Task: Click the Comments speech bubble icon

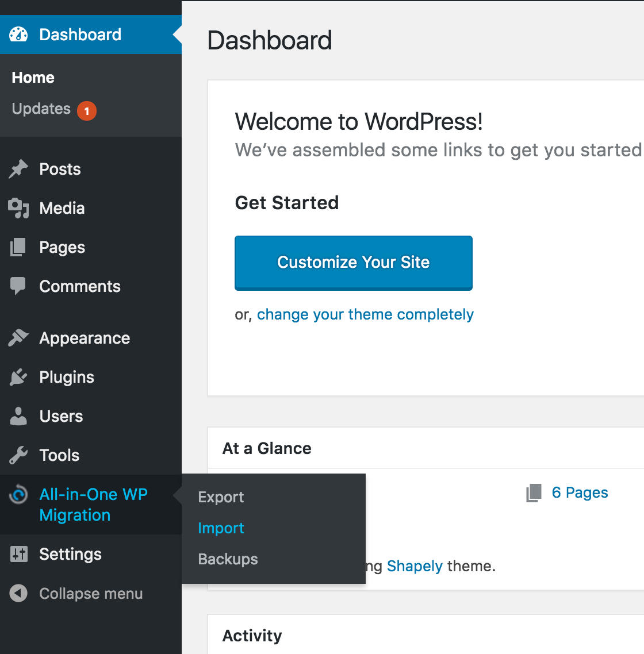Action: click(18, 286)
